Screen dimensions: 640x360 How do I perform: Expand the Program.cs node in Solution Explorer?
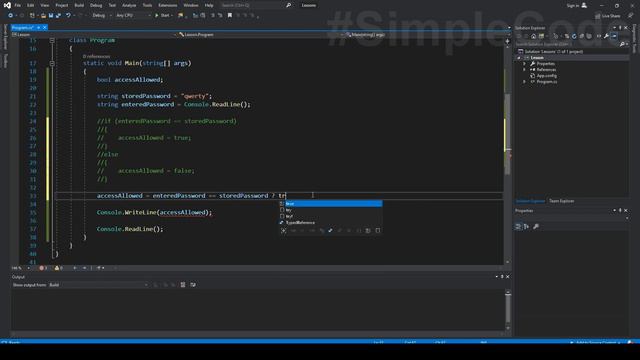click(524, 82)
